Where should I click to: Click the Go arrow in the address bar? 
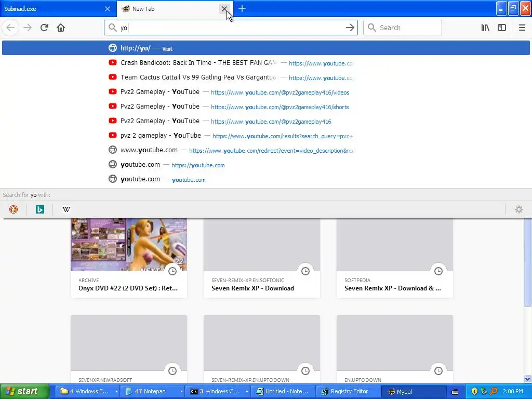pyautogui.click(x=350, y=28)
